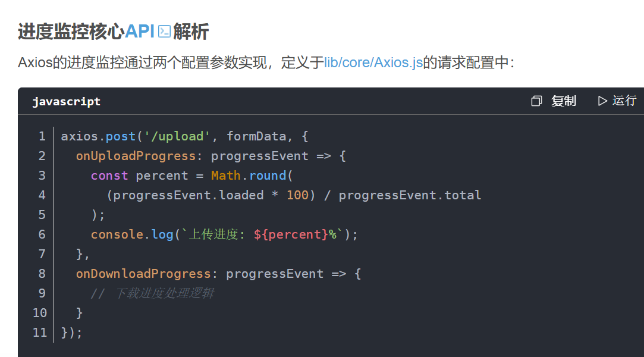Image resolution: width=644 pixels, height=357 pixels.
Task: Click line number 11 in the gutter
Action: [39, 332]
